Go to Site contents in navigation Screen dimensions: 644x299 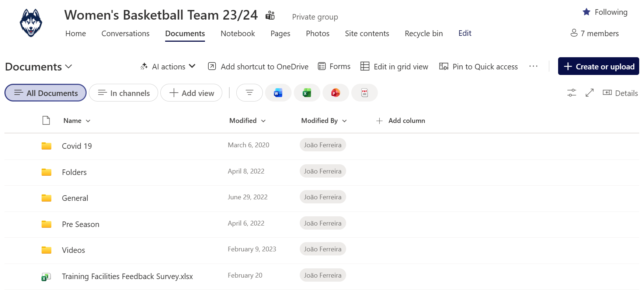pyautogui.click(x=367, y=34)
